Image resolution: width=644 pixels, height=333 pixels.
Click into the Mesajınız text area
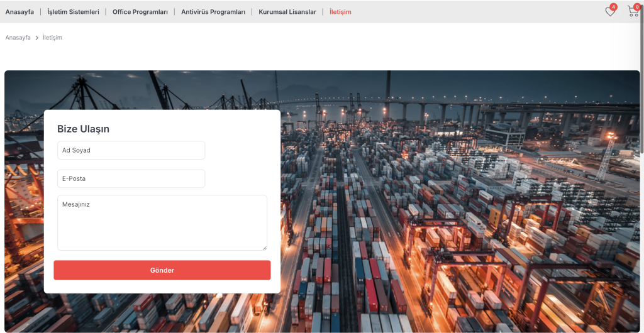pos(162,222)
